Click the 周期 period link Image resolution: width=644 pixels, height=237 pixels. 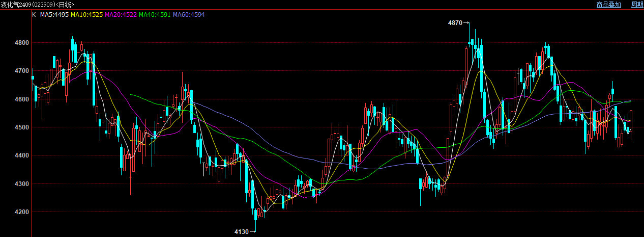637,5
